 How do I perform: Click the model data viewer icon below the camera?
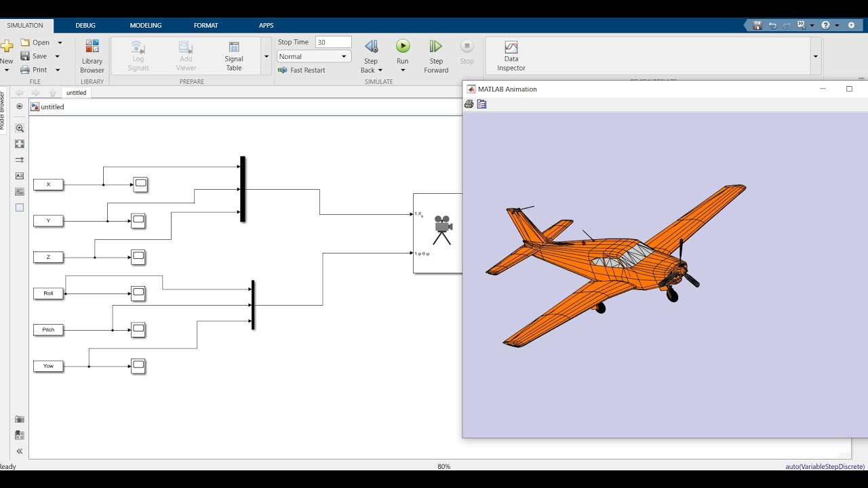point(20,435)
